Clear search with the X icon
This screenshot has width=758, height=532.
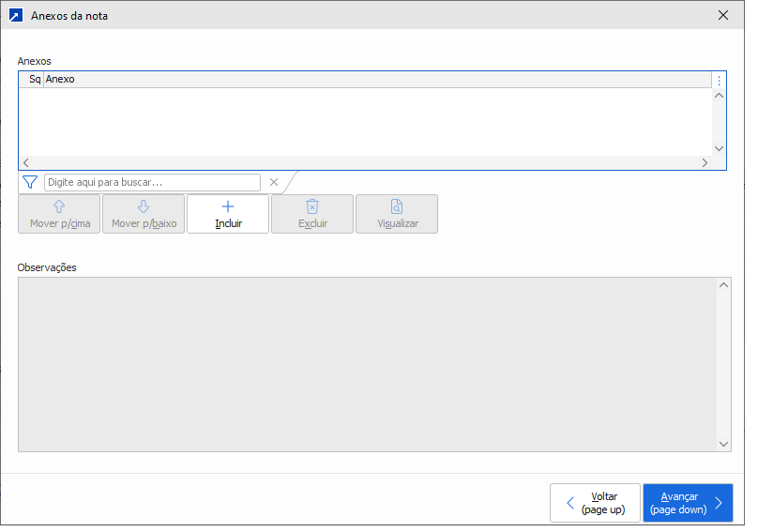click(274, 182)
